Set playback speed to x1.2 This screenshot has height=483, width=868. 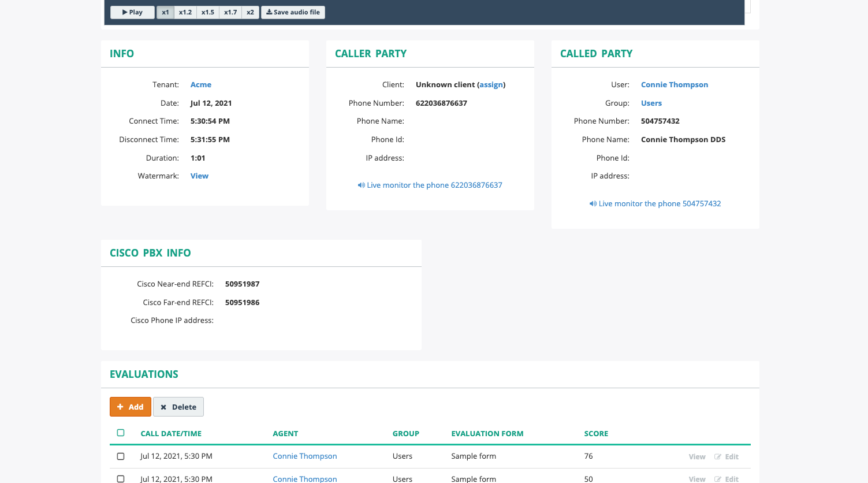tap(185, 12)
